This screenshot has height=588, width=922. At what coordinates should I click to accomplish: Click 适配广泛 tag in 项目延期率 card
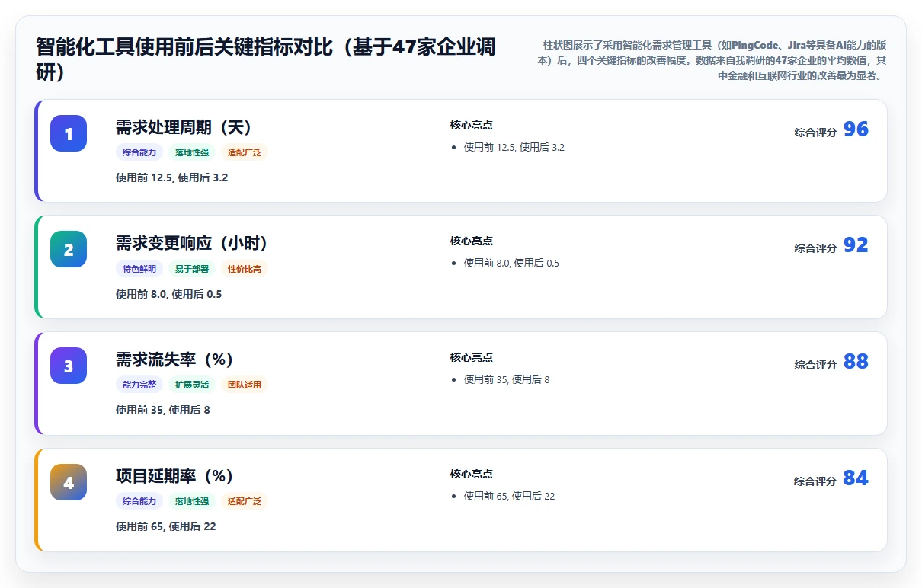(x=245, y=501)
